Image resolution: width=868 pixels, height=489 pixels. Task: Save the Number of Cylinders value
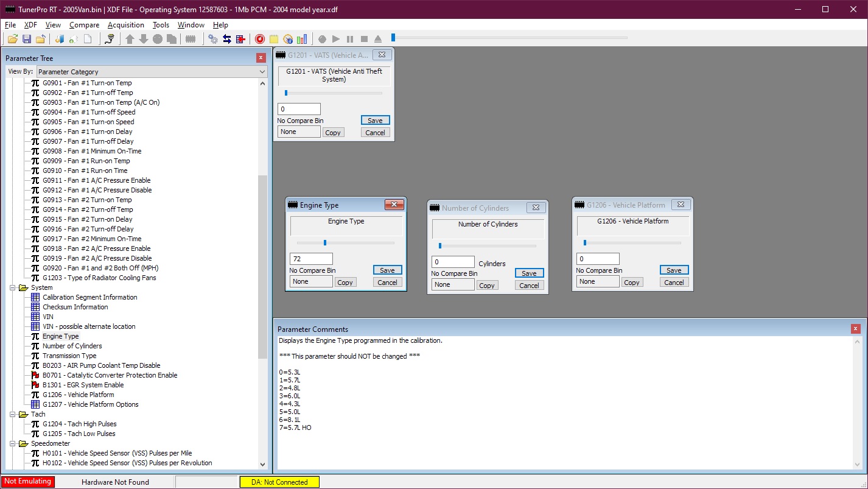[x=530, y=273]
